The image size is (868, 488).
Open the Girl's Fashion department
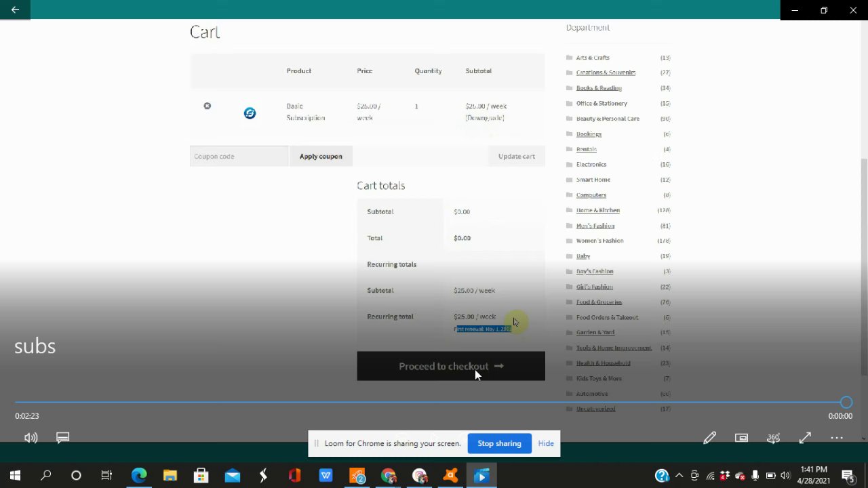coord(594,287)
